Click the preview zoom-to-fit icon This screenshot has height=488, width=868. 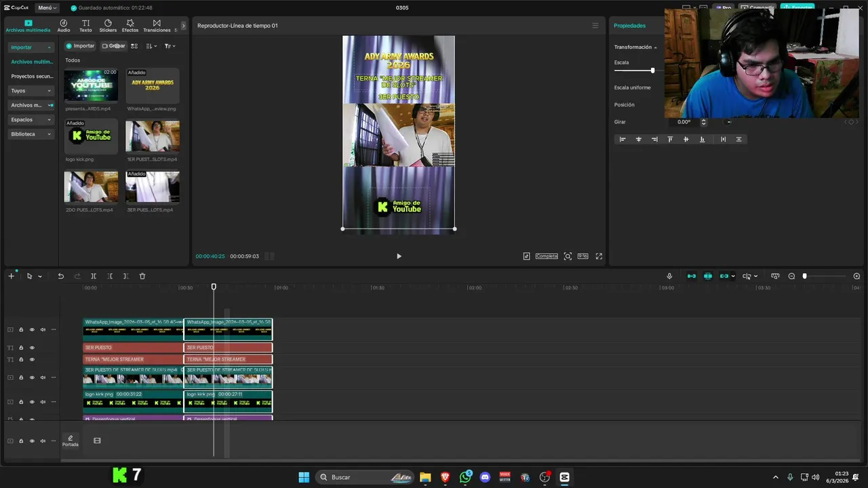pos(568,256)
